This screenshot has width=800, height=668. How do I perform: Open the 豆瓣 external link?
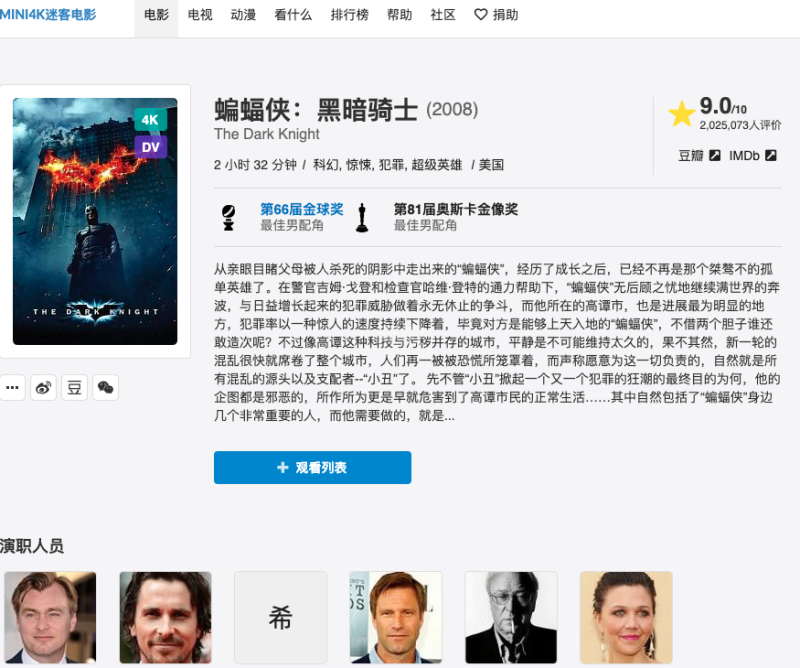point(699,156)
